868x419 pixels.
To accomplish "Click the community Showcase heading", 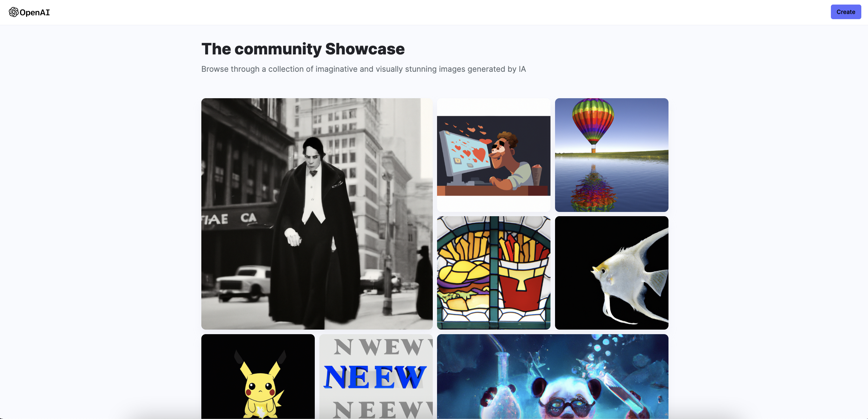I will (303, 49).
